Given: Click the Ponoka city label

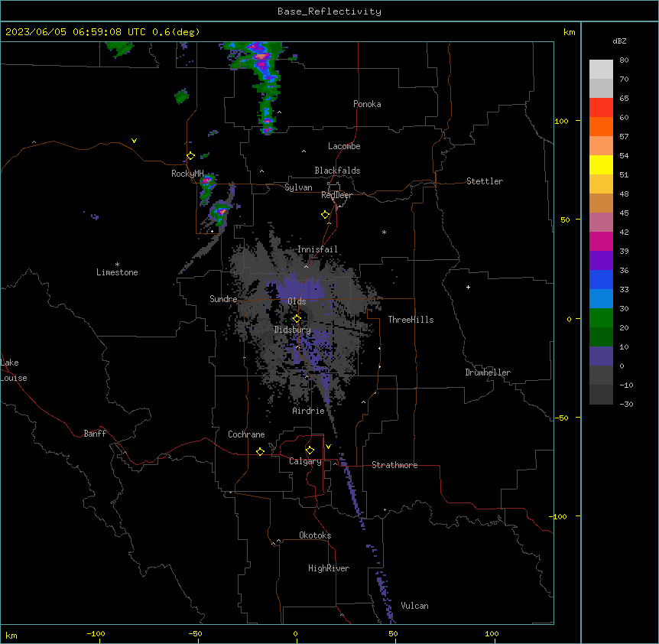Looking at the screenshot, I should click(367, 104).
